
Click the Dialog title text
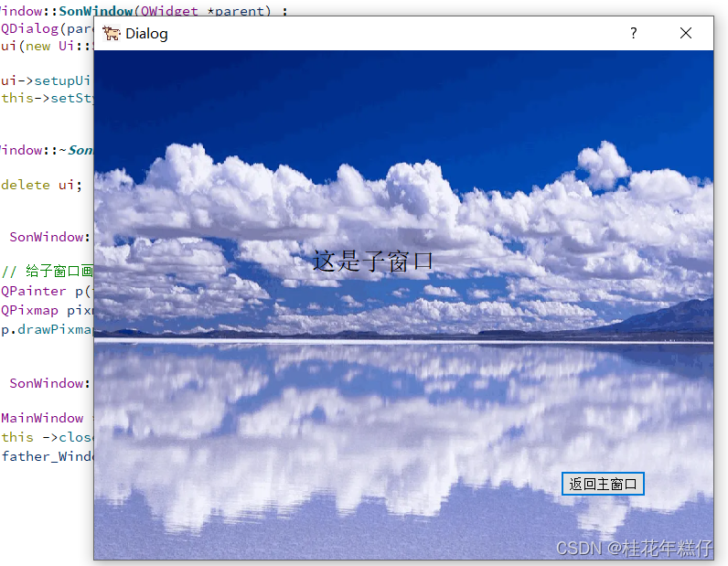click(146, 34)
